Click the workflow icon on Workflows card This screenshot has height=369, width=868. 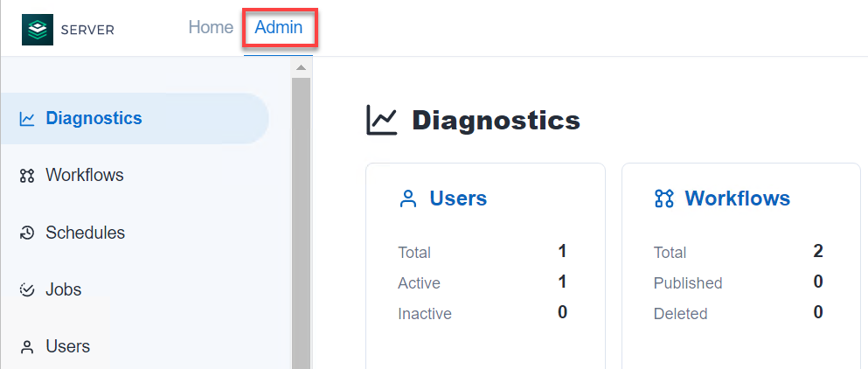(x=664, y=199)
